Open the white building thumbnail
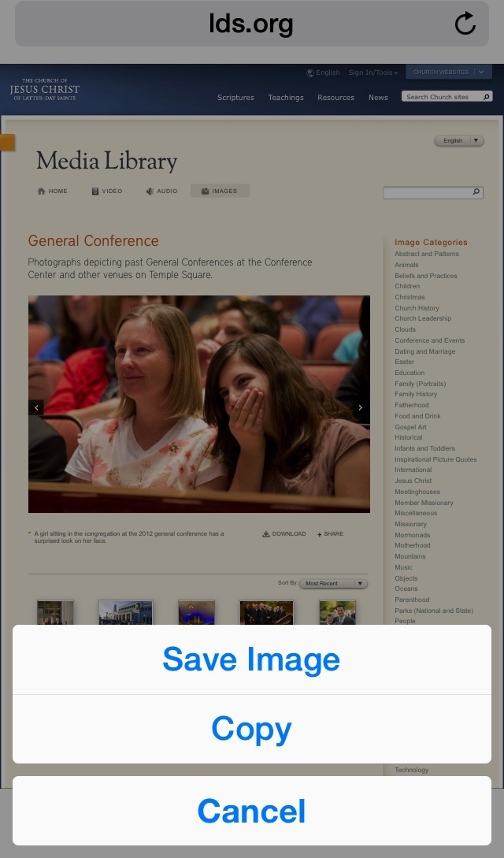Image resolution: width=504 pixels, height=858 pixels. point(126,612)
